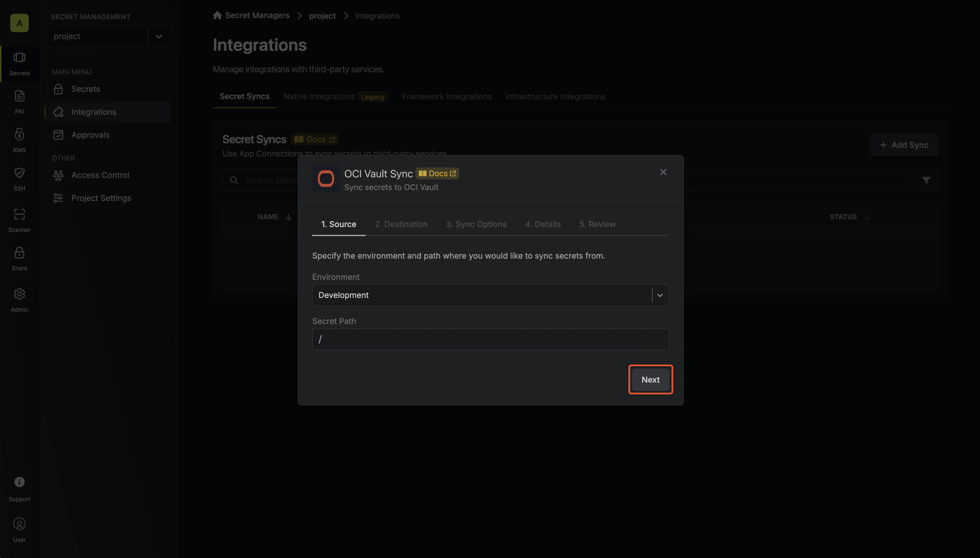Open the Scanner section icon

19,220
